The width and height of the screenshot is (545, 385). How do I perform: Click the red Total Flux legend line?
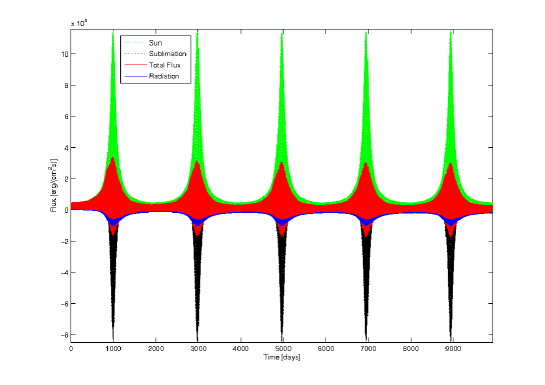(135, 65)
